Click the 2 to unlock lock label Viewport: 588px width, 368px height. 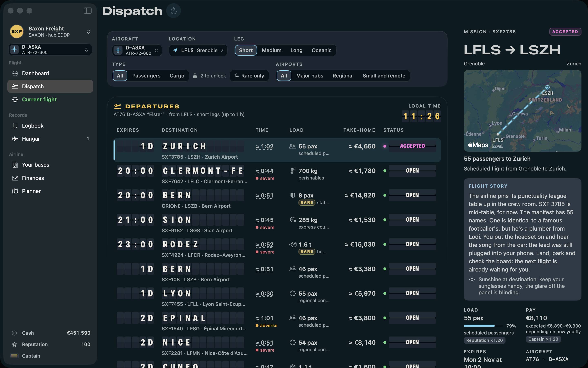click(x=209, y=76)
